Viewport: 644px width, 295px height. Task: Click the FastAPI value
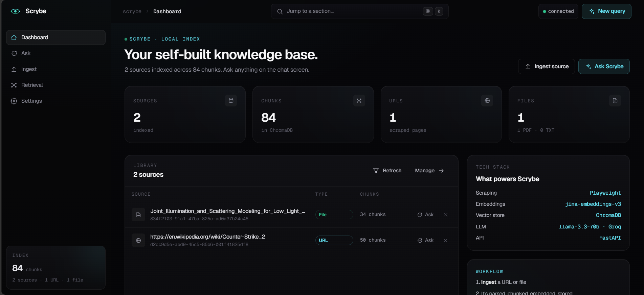610,238
